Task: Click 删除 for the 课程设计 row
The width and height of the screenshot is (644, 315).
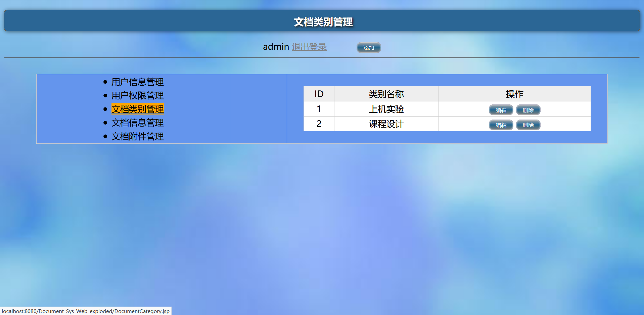Action: point(528,125)
